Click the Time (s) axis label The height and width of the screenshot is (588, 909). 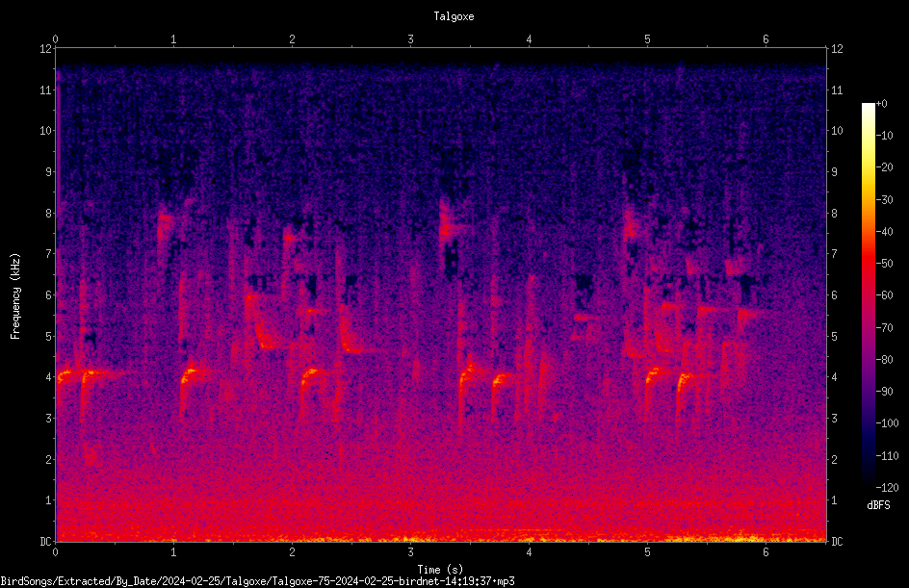[440, 570]
